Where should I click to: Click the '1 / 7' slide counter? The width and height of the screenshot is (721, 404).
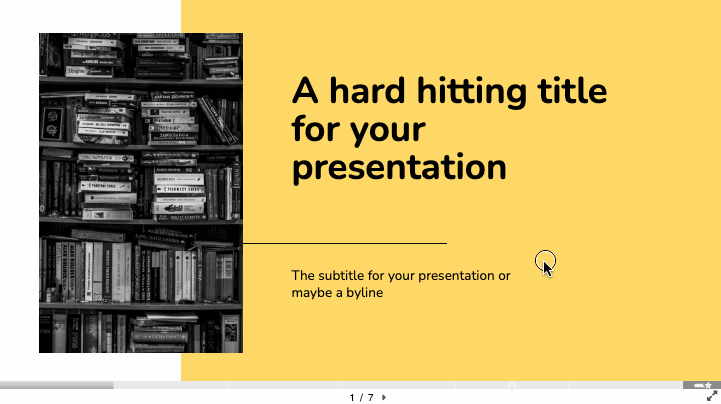click(361, 397)
